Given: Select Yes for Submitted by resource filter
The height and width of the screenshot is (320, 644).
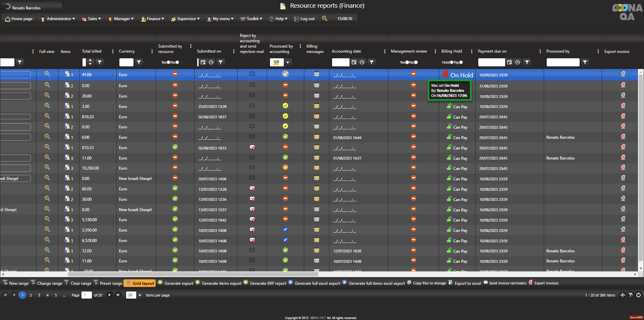Looking at the screenshot, I should click(168, 62).
